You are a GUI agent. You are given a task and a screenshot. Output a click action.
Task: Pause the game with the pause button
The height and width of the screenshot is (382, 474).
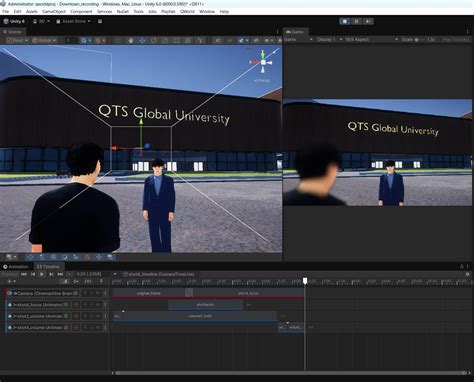click(356, 21)
